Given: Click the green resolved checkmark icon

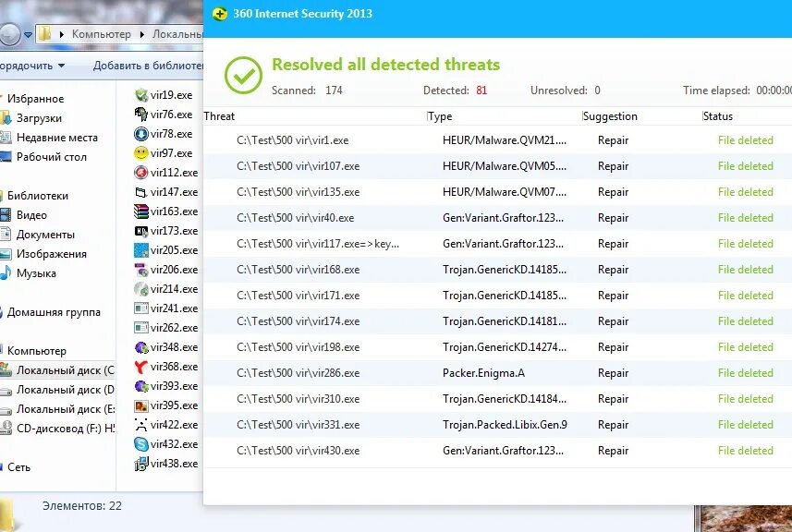Looking at the screenshot, I should pos(243,75).
